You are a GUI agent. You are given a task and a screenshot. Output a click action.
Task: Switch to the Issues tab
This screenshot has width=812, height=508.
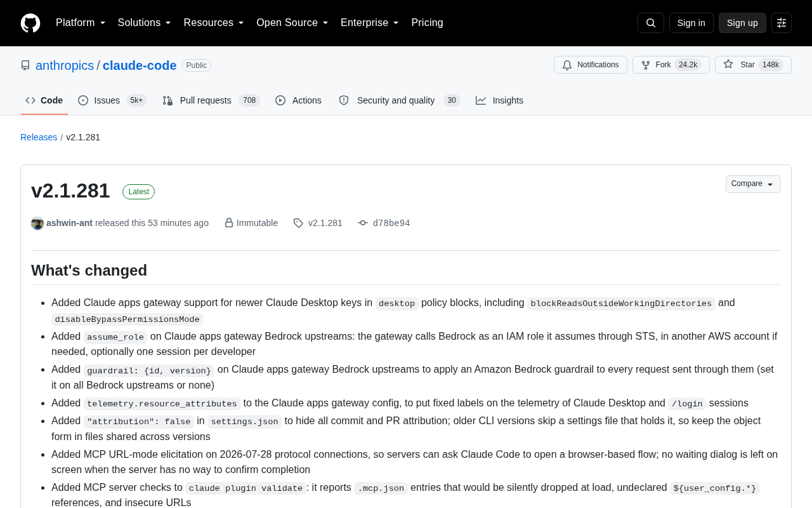(x=112, y=100)
